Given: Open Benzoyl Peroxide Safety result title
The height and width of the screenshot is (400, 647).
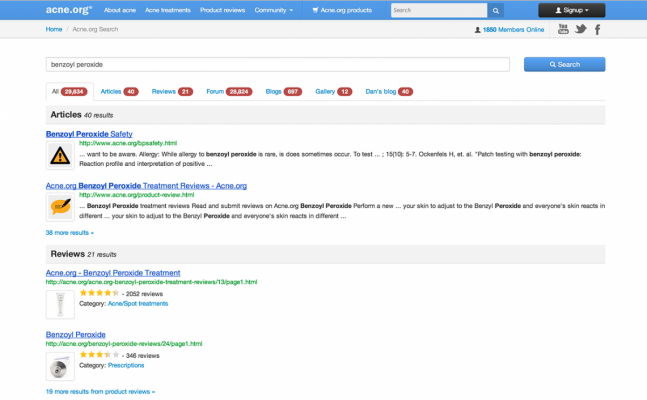Looking at the screenshot, I should pyautogui.click(x=89, y=134).
